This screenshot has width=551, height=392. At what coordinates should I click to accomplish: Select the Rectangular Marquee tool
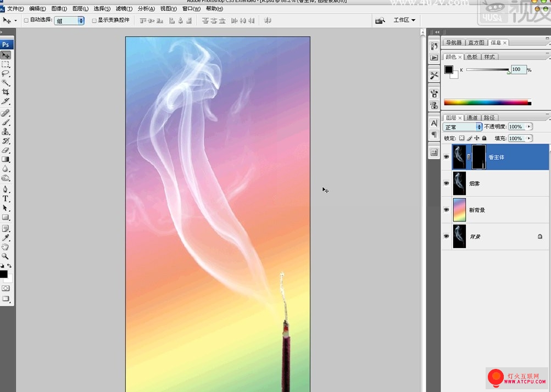pos(5,64)
